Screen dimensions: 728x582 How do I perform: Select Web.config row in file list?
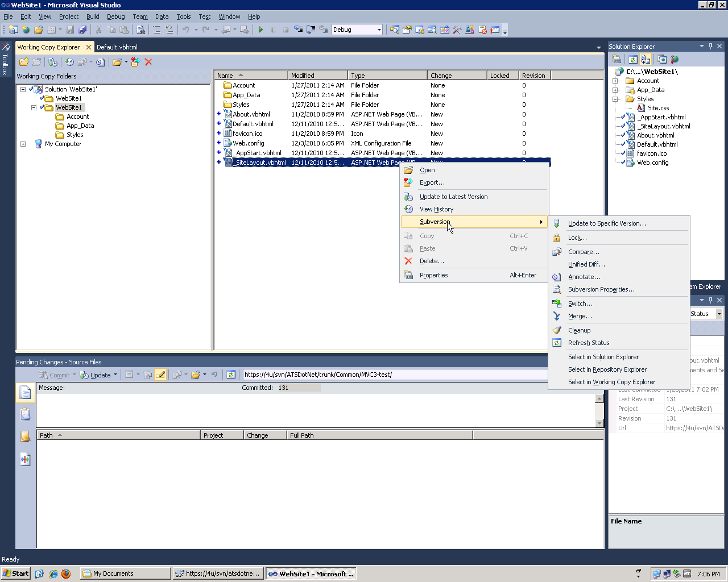pyautogui.click(x=382, y=143)
